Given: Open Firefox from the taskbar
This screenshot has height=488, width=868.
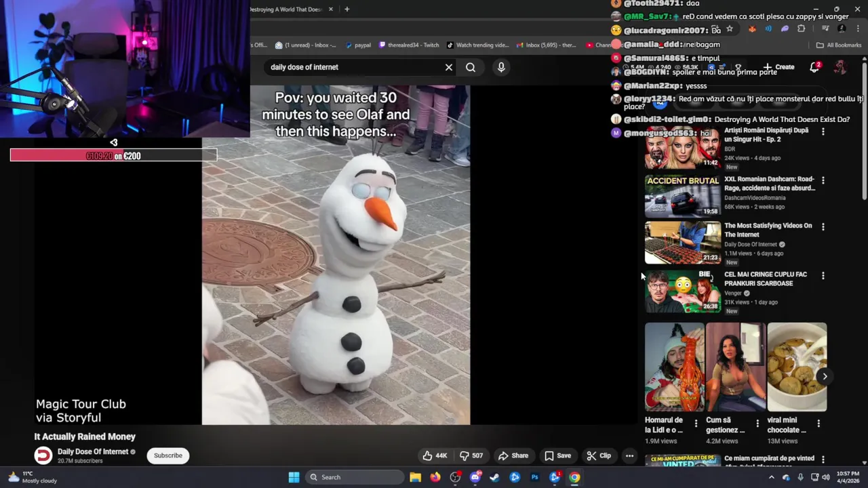Looking at the screenshot, I should coord(435,477).
